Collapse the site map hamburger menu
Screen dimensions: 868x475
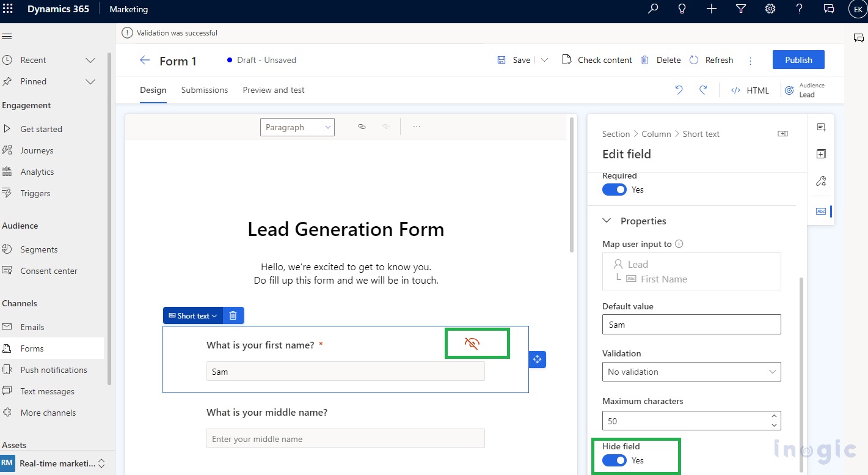point(7,37)
